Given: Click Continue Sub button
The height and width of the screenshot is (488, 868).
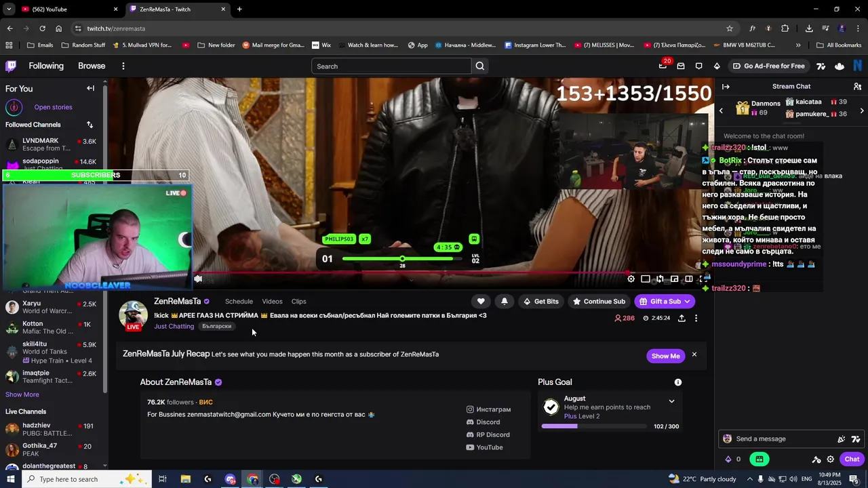Looking at the screenshot, I should pos(598,301).
